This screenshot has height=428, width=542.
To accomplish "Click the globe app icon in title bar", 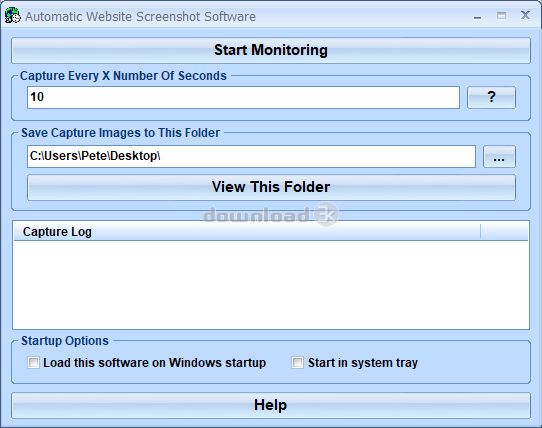I will click(x=12, y=16).
